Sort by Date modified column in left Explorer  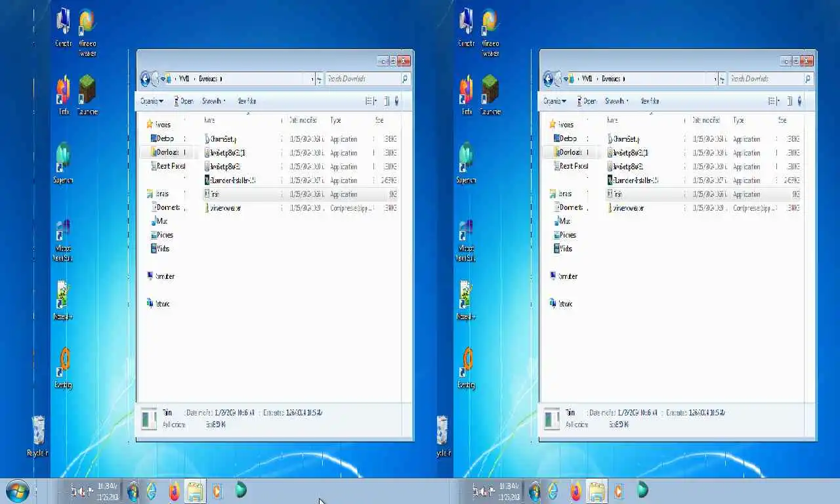pos(303,120)
